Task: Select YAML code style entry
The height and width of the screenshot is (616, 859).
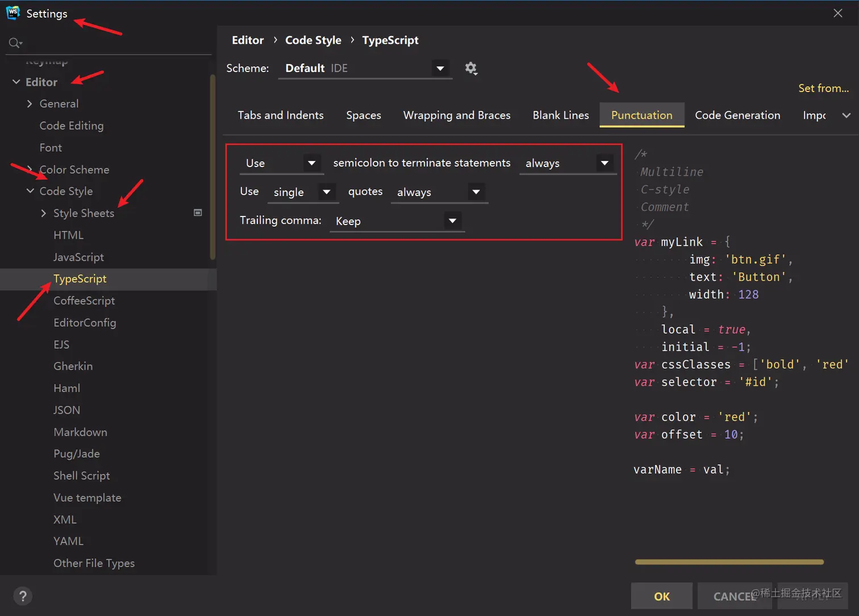Action: pyautogui.click(x=68, y=542)
